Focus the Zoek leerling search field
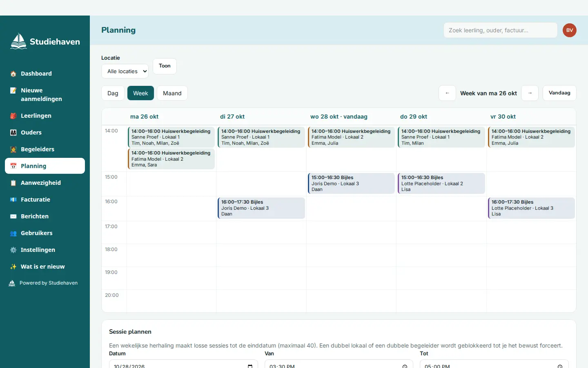The width and height of the screenshot is (588, 368). click(x=501, y=30)
